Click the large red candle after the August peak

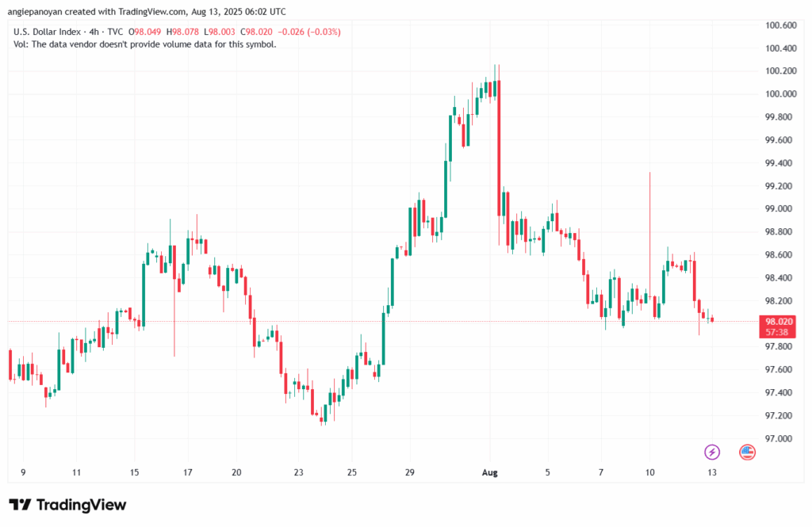(x=500, y=147)
